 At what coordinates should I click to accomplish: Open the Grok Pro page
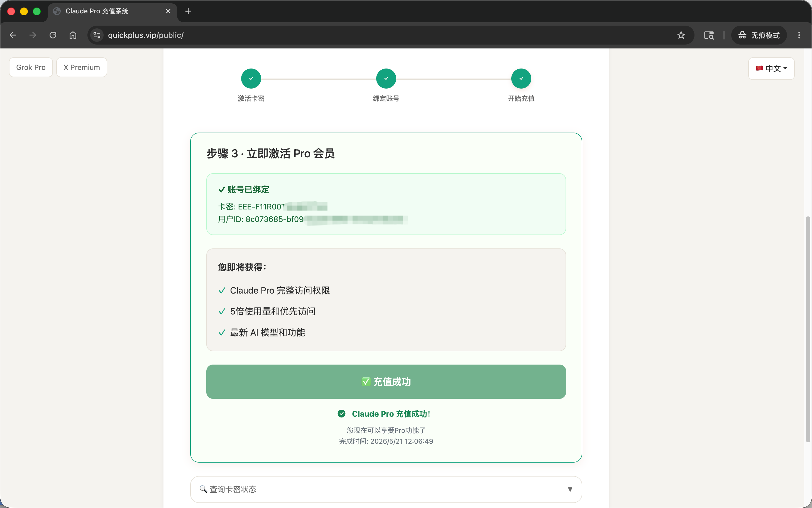click(x=31, y=67)
